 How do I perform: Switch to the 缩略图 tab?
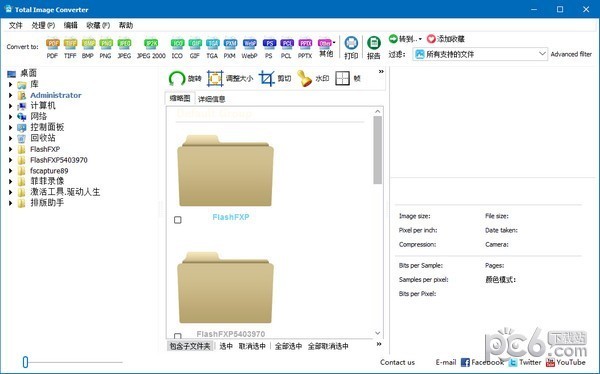[180, 98]
